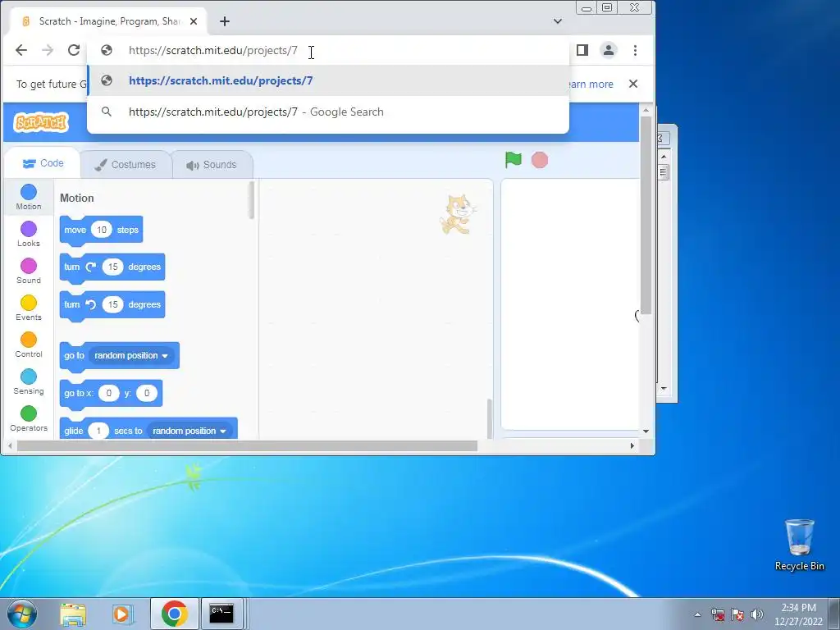Open the go to random position dropdown
Screen dimensions: 840x630
click(131, 356)
